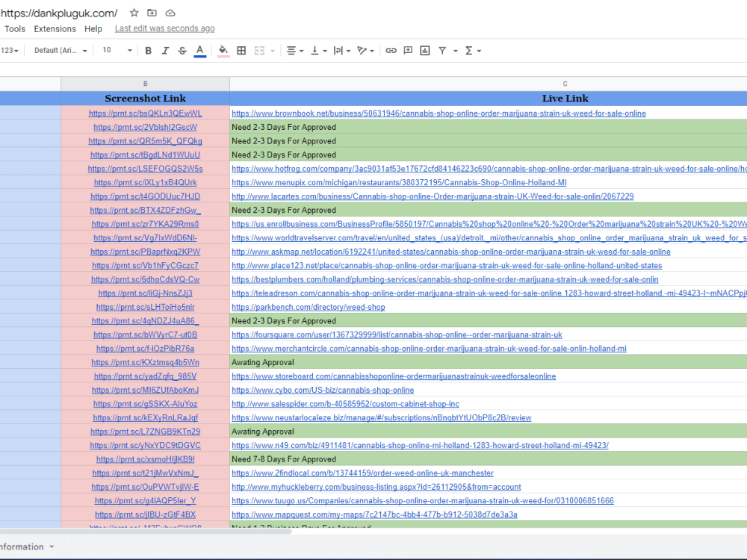Check the cloud save status icon
This screenshot has height=560, width=747.
coord(170,13)
